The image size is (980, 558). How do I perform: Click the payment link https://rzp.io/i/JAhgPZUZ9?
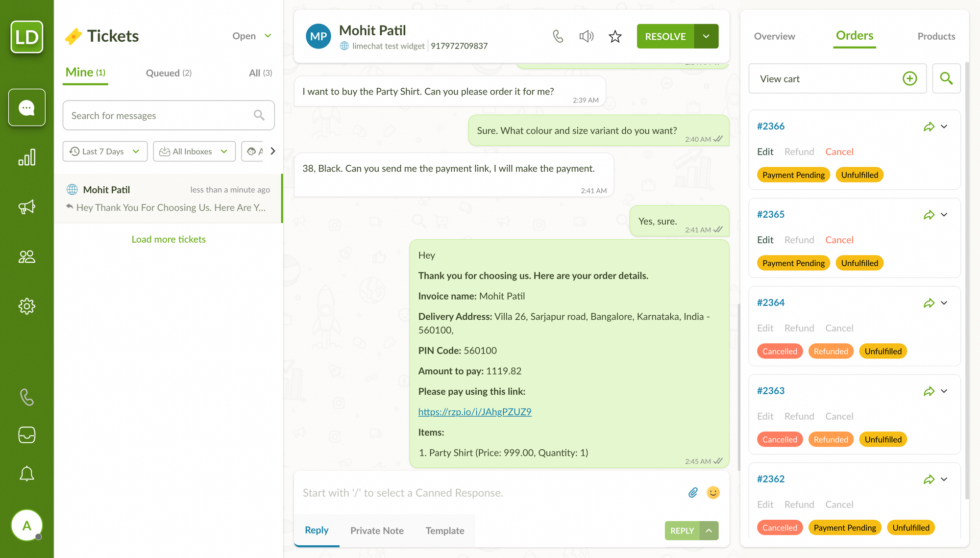[474, 411]
